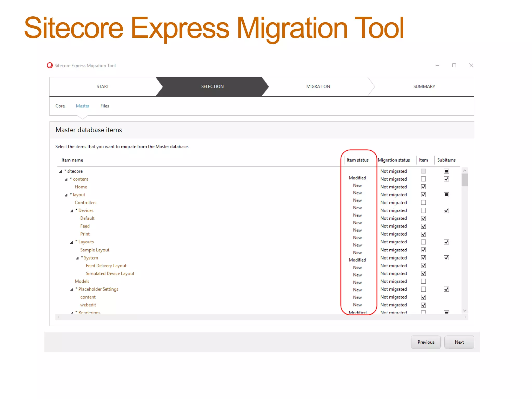Toggle Subitems checkbox for sitecore root
Viewport: 532px width, 399px height.
point(446,171)
